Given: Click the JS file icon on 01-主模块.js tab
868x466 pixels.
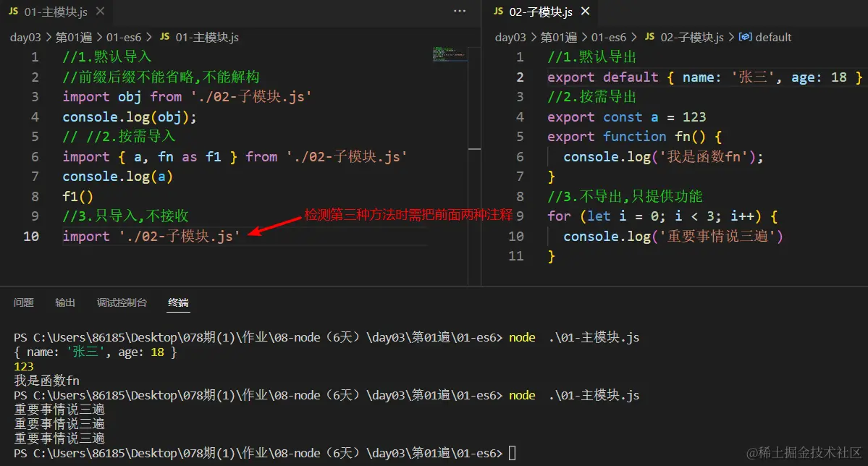Looking at the screenshot, I should tap(14, 11).
